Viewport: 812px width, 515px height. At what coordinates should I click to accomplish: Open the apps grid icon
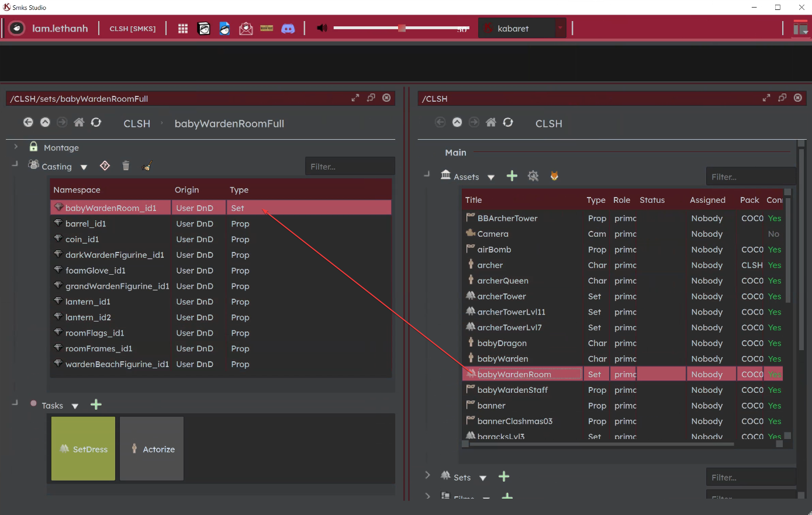[x=183, y=28]
